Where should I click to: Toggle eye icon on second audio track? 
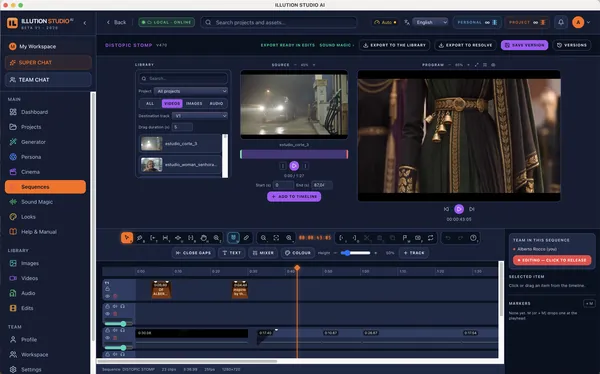108,338
